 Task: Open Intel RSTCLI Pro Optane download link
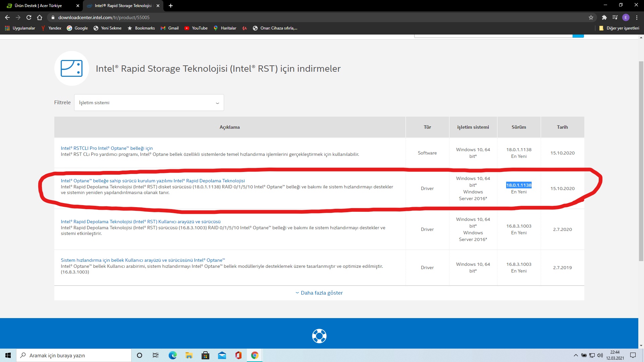(107, 148)
